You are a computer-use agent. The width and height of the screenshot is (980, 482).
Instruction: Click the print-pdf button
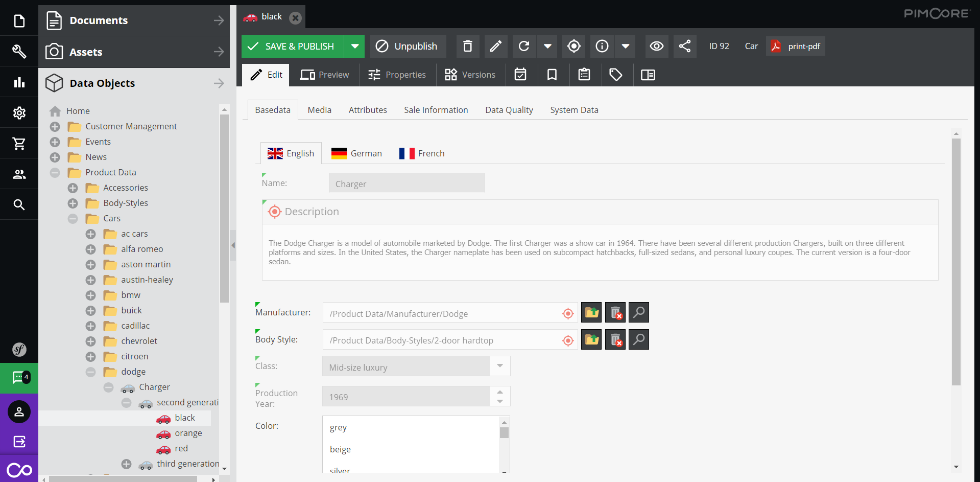tap(795, 46)
